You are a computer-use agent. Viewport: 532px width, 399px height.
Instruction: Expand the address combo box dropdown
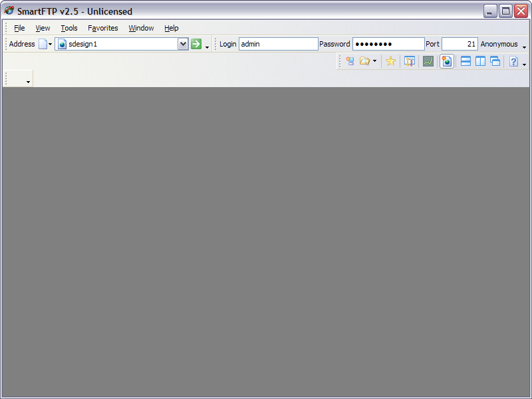(x=183, y=44)
